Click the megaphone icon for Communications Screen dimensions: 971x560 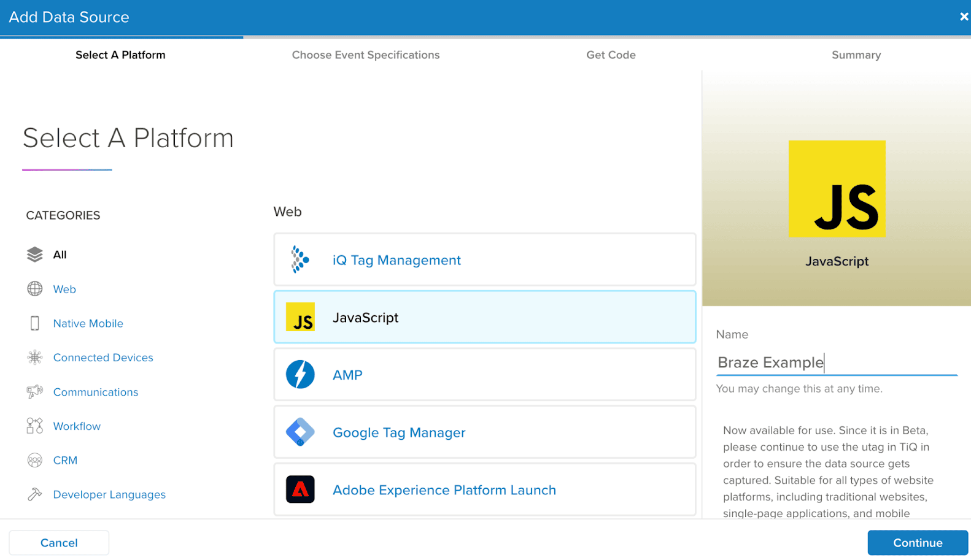[x=35, y=392]
